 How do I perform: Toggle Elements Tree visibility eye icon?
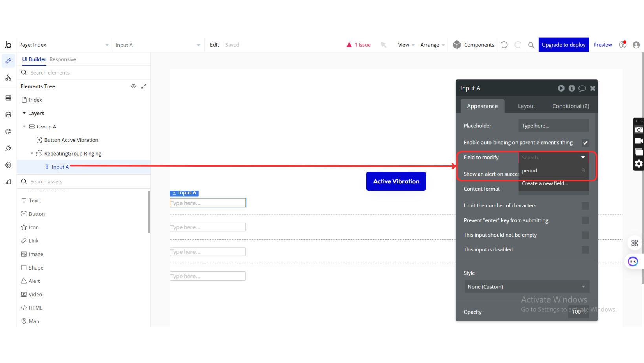coord(134,86)
